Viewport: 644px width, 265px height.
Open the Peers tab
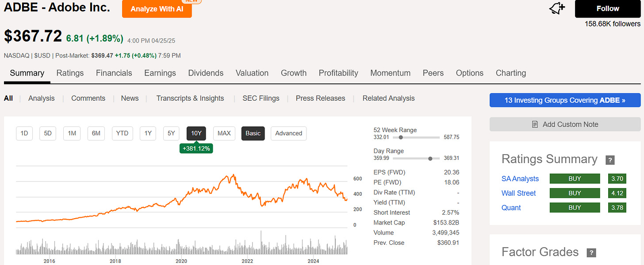(x=433, y=73)
